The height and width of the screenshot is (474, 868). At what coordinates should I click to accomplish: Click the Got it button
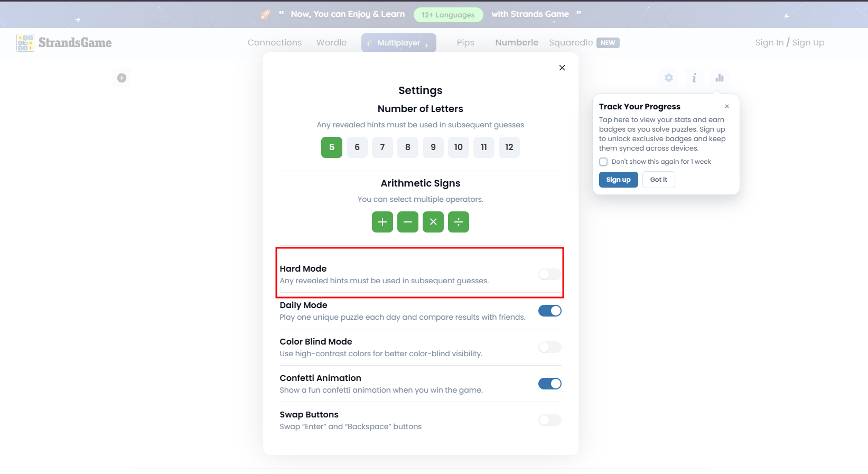[659, 180]
